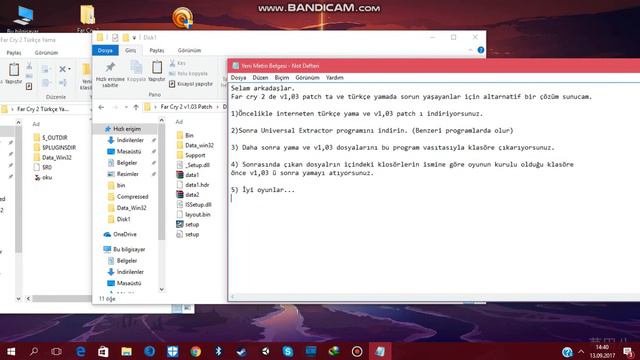
Task: Select $PLUGINSDIR folder in Türkçe Yama window
Action: click(x=59, y=147)
